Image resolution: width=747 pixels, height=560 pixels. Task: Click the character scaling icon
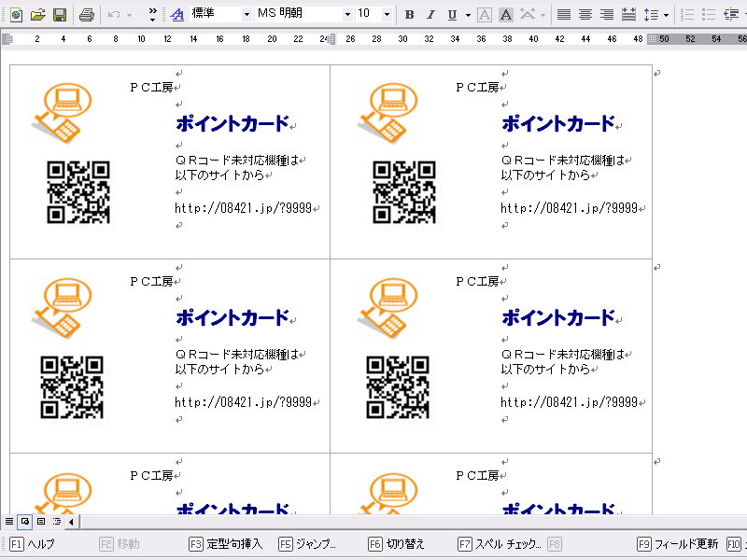528,14
